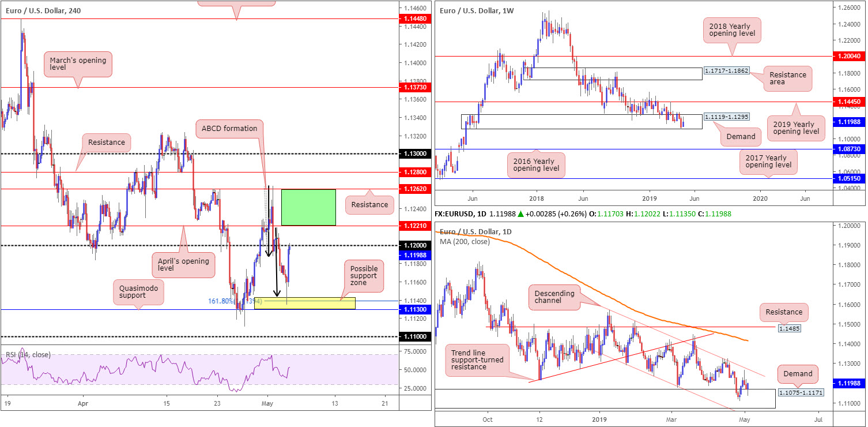Viewport: 868px width, 427px height.
Task: Click the Demand callout on weekly chart
Action: pyautogui.click(x=740, y=136)
